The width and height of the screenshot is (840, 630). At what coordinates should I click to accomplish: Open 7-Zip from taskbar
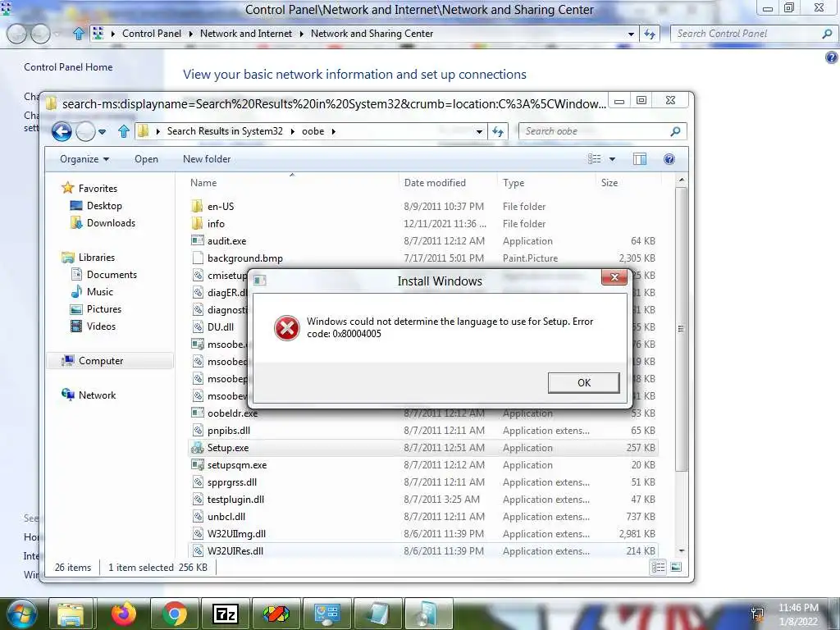click(225, 614)
